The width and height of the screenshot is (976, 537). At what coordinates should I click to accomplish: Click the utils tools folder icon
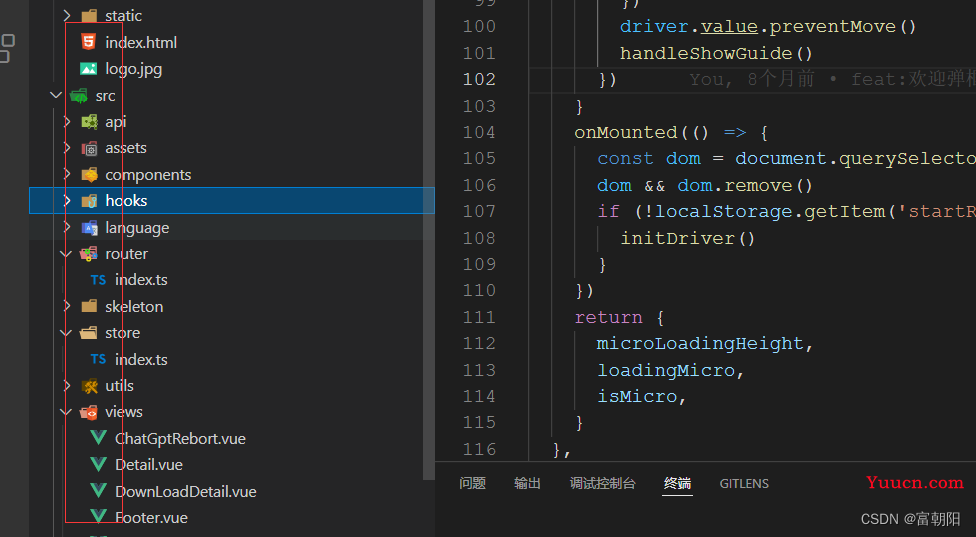pyautogui.click(x=89, y=386)
